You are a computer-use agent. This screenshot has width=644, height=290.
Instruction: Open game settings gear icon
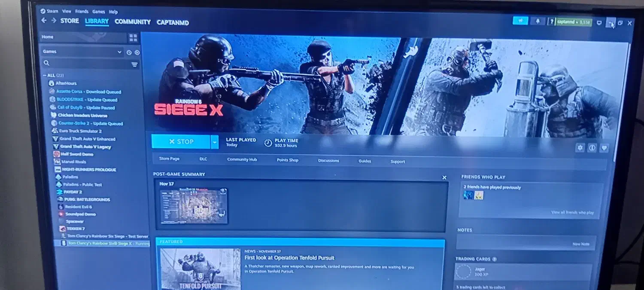[x=580, y=148]
